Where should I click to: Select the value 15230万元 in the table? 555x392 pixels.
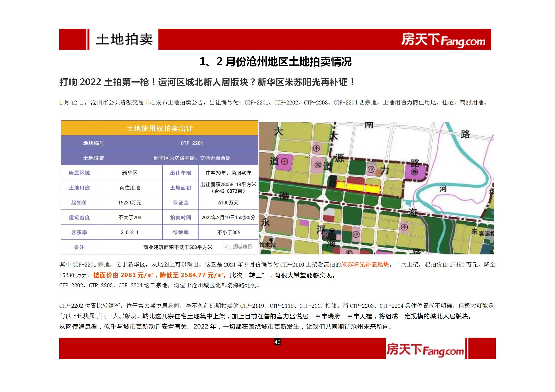(x=130, y=203)
